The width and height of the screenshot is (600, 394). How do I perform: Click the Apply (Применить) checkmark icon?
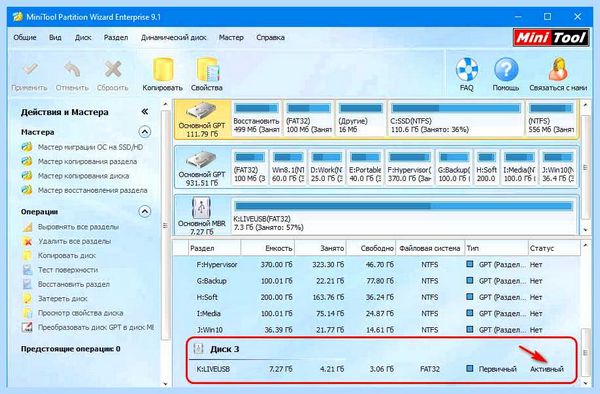click(30, 70)
